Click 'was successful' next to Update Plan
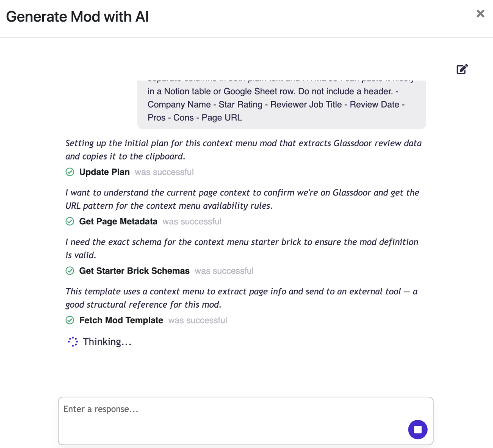The image size is (493, 448). [x=164, y=172]
